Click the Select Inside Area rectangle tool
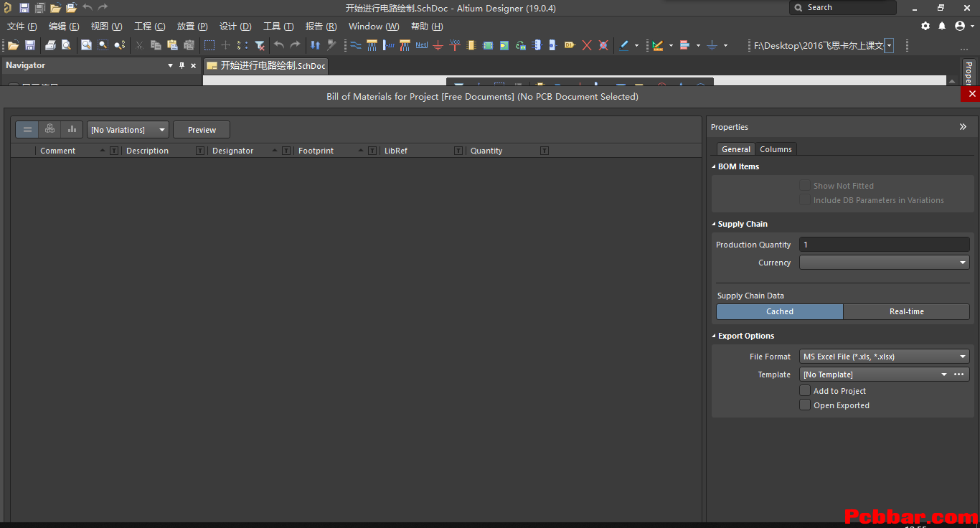Image resolution: width=980 pixels, height=528 pixels. click(x=209, y=45)
